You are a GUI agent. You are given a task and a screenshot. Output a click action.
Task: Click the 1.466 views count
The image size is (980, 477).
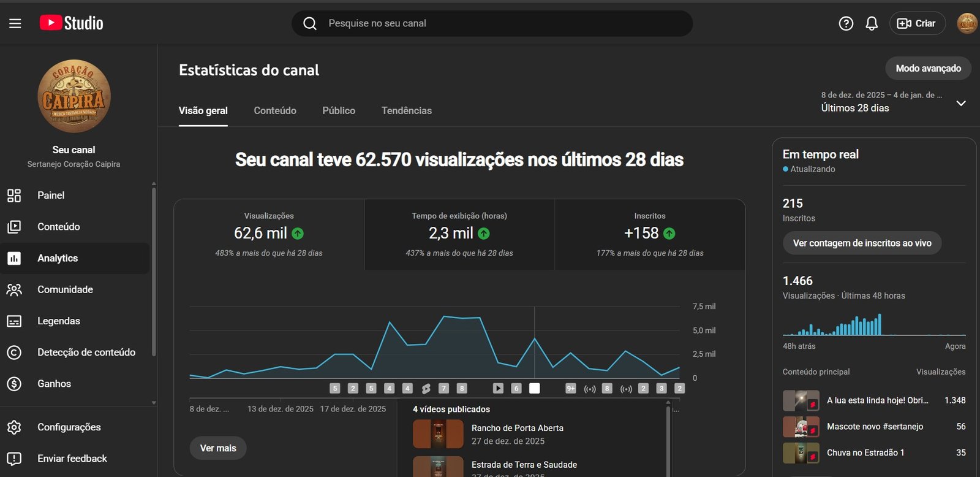tap(797, 281)
